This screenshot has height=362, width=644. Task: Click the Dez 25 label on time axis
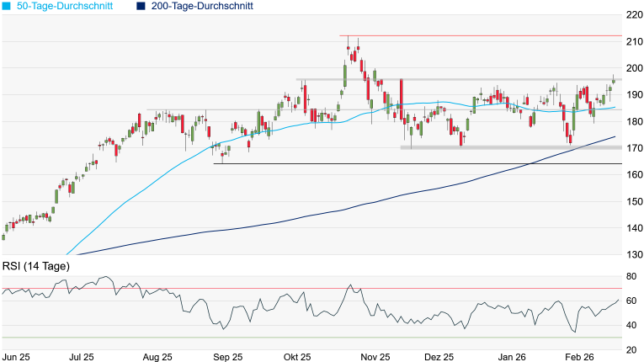438,356
